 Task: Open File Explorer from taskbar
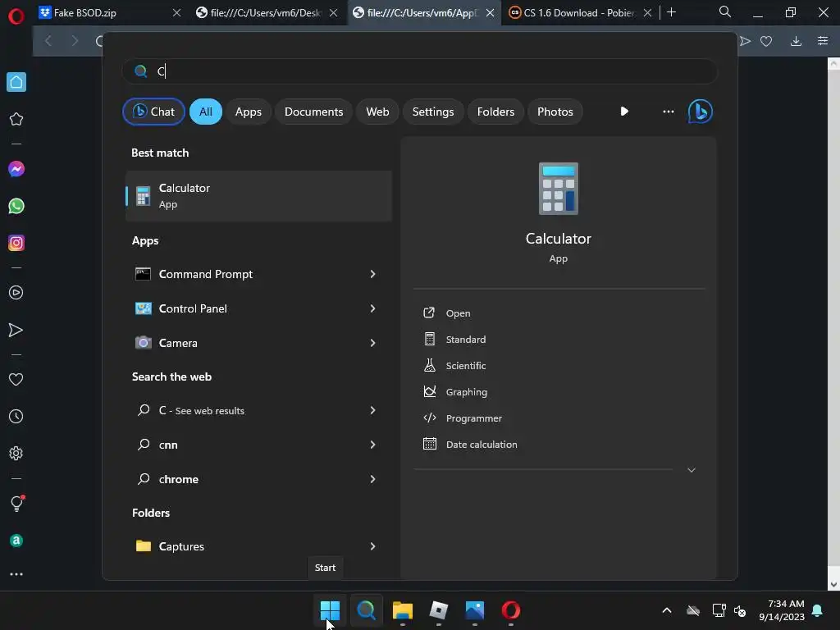pos(402,610)
